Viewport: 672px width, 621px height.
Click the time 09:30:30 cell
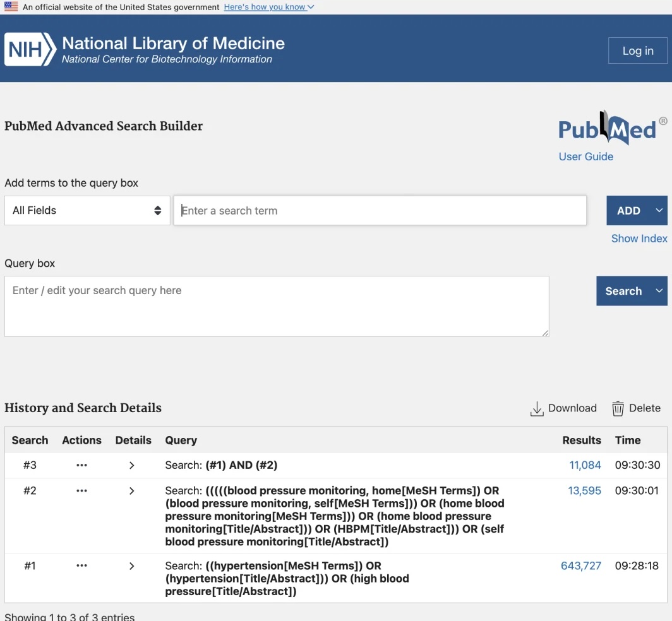pyautogui.click(x=637, y=465)
